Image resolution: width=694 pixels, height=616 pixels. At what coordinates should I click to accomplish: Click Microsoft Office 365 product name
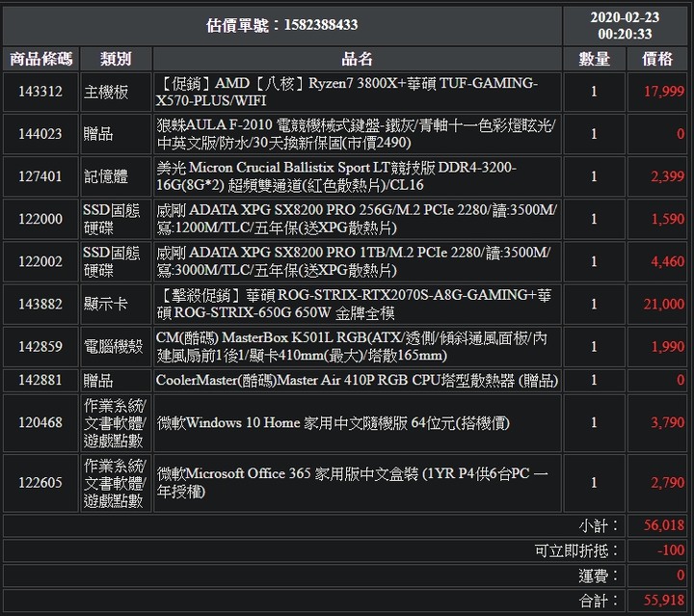[353, 482]
